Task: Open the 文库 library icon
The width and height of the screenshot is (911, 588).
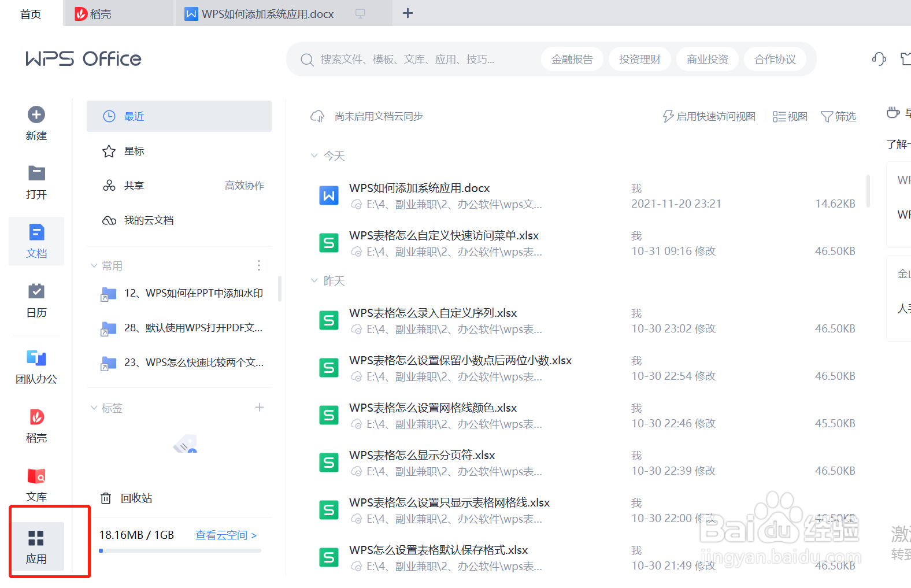Action: click(x=36, y=476)
